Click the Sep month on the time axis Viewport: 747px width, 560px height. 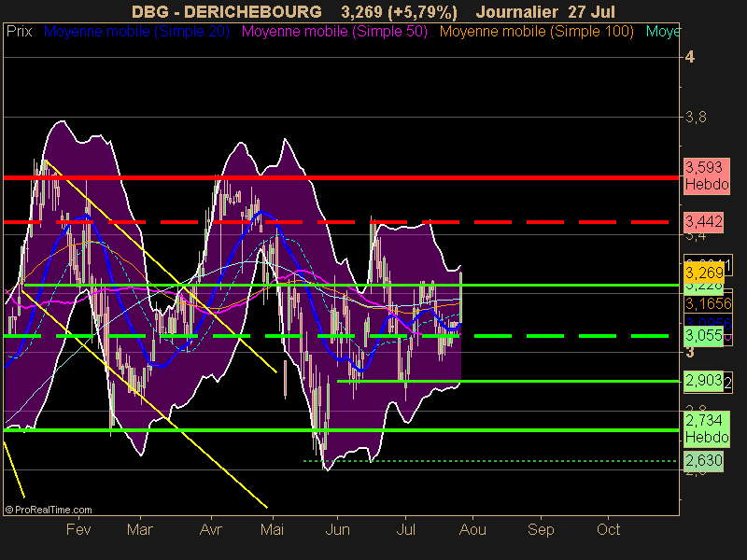[541, 529]
